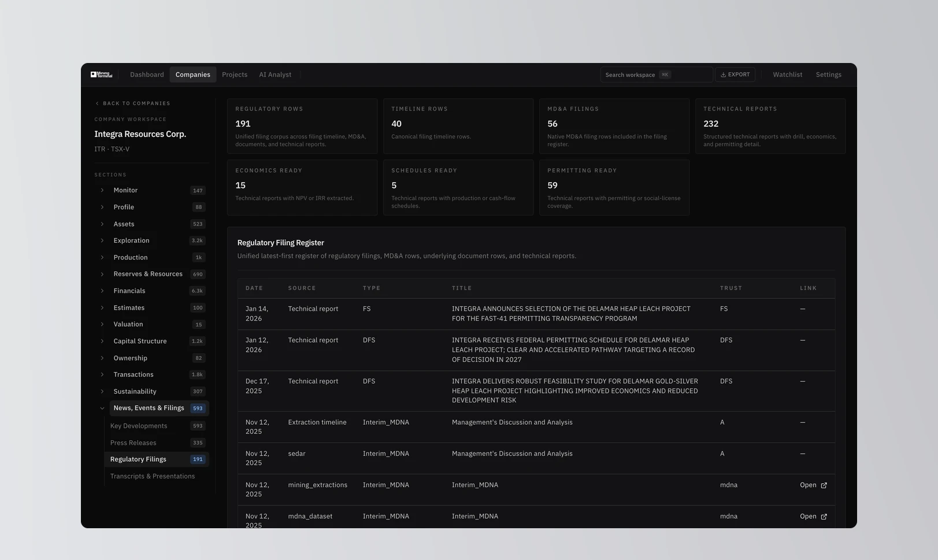Click the Economics Ready 15 card
The height and width of the screenshot is (560, 938).
coord(302,188)
